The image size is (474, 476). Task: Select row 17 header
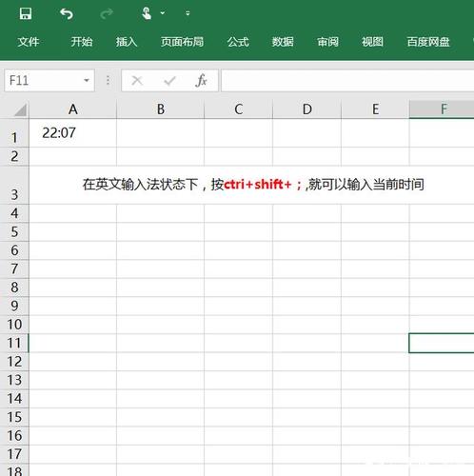(x=14, y=454)
